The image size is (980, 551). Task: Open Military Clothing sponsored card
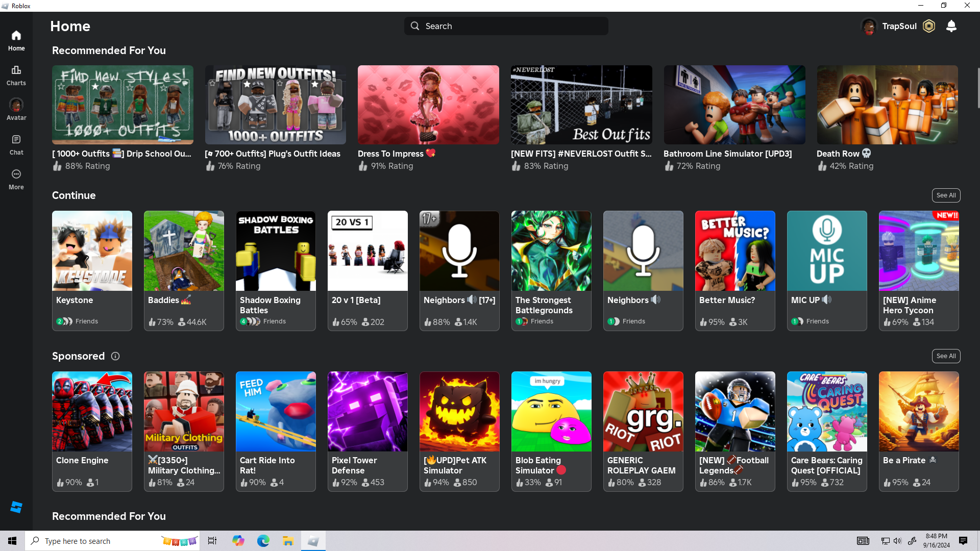(x=184, y=431)
